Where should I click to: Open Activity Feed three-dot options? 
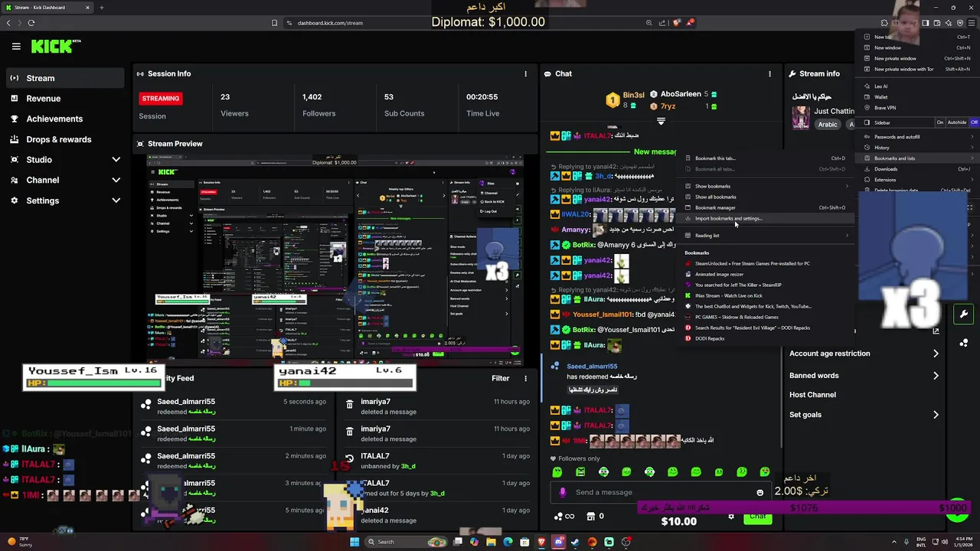525,378
